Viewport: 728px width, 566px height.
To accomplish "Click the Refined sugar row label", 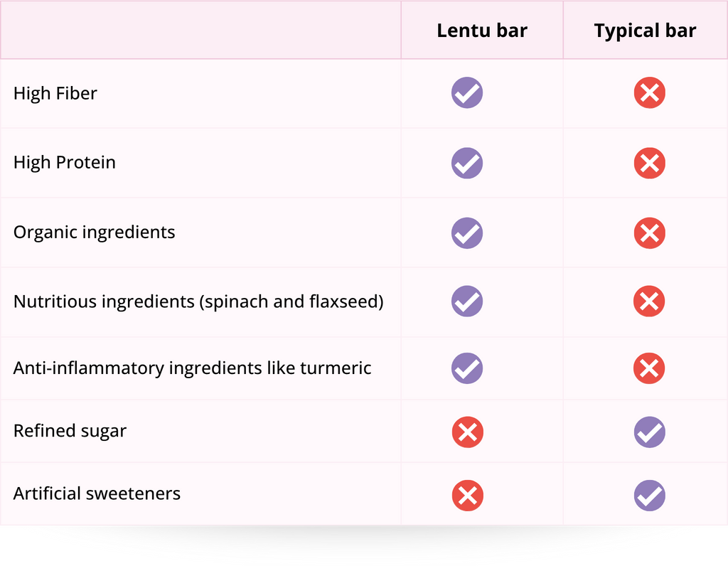I will coord(70,431).
